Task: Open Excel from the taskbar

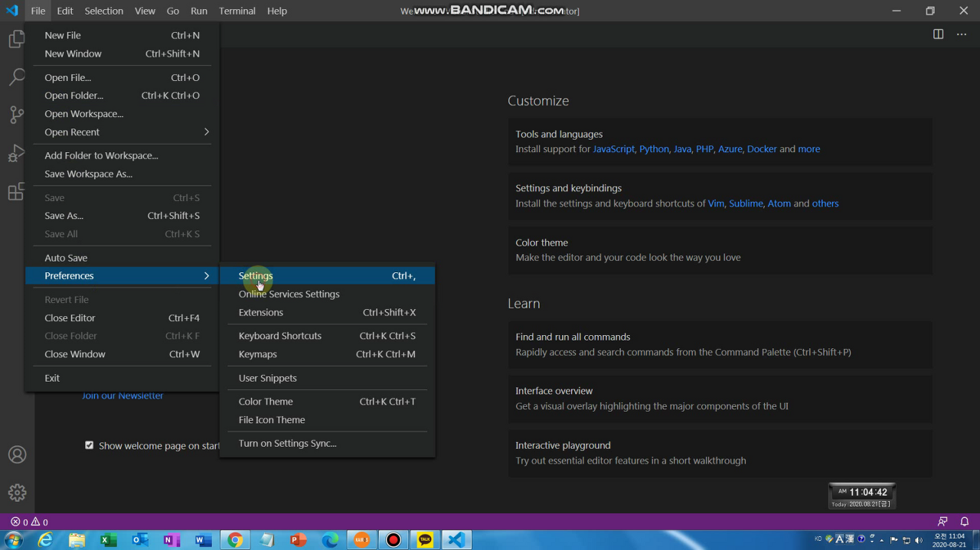Action: click(x=108, y=540)
